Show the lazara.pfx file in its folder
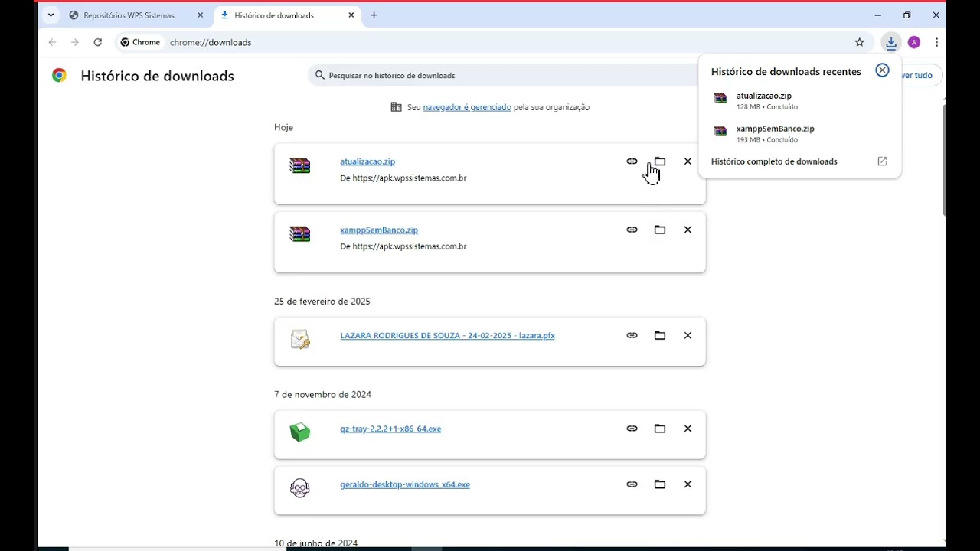 tap(660, 335)
